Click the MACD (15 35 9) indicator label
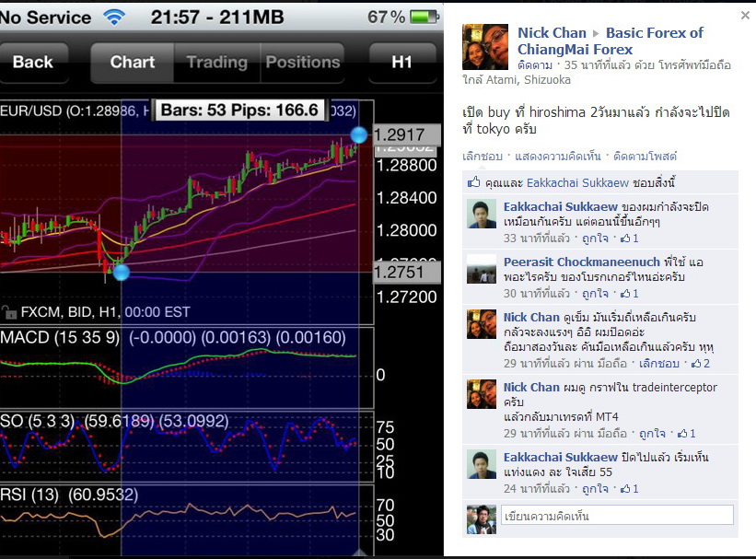The image size is (756, 559). point(60,338)
